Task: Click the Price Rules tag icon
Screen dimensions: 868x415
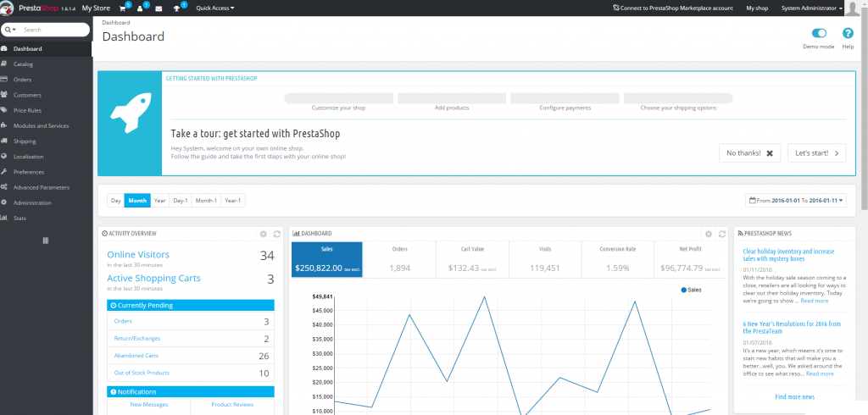Action: point(4,110)
